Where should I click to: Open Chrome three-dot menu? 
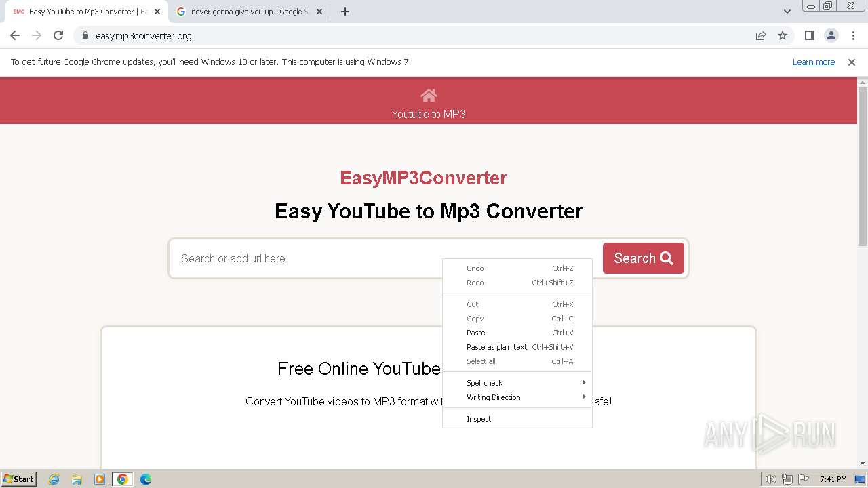[853, 35]
